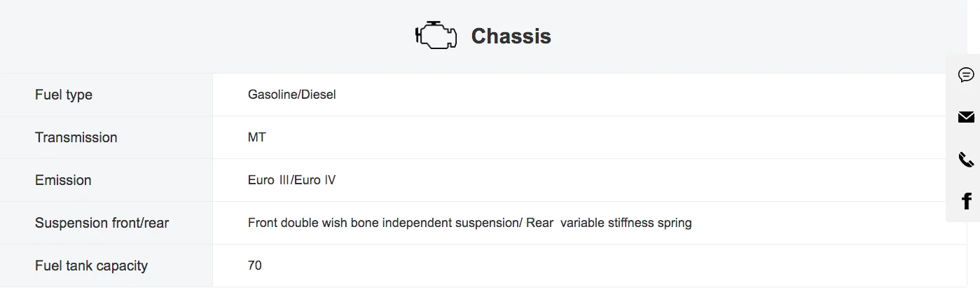Click the word Diesel in fuel type value
The height and width of the screenshot is (288, 980).
pyautogui.click(x=319, y=95)
